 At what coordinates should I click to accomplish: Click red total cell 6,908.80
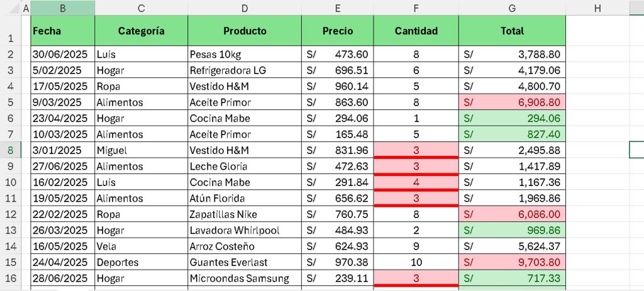(x=512, y=102)
